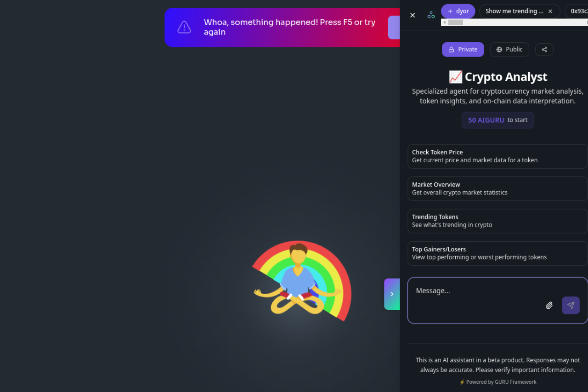Send the message with paper plane icon

coord(571,305)
